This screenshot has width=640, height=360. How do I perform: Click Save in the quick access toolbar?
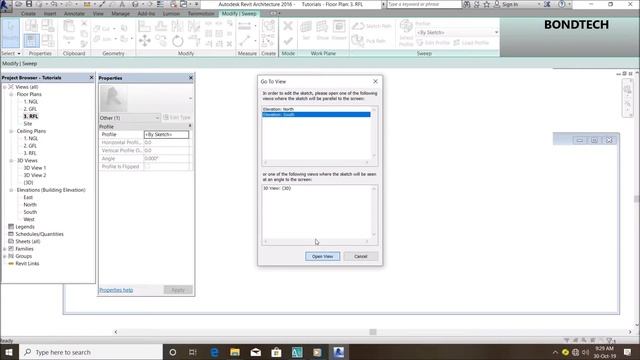coord(29,4)
